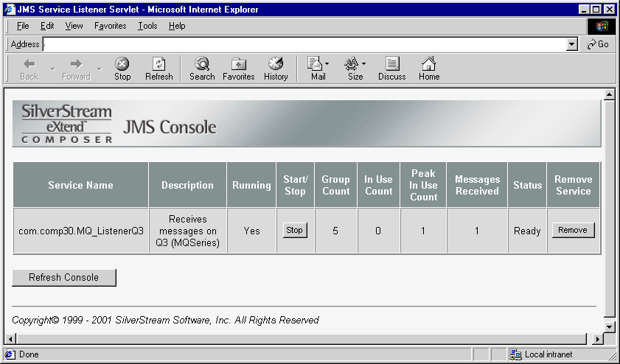This screenshot has height=364, width=620.
Task: Open the View menu
Action: 74,26
